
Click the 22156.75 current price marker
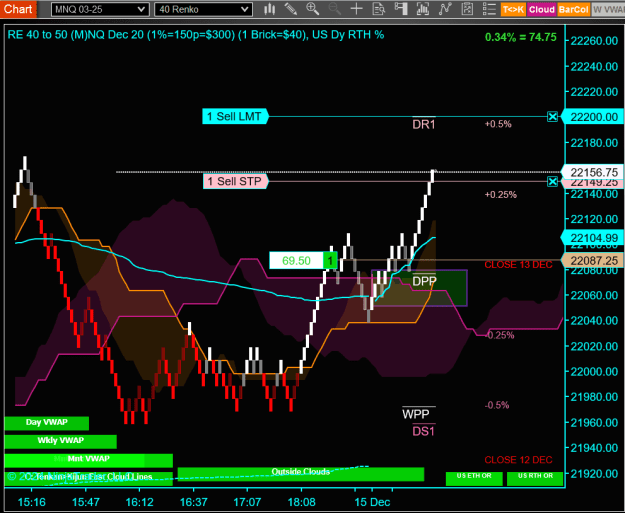point(593,172)
